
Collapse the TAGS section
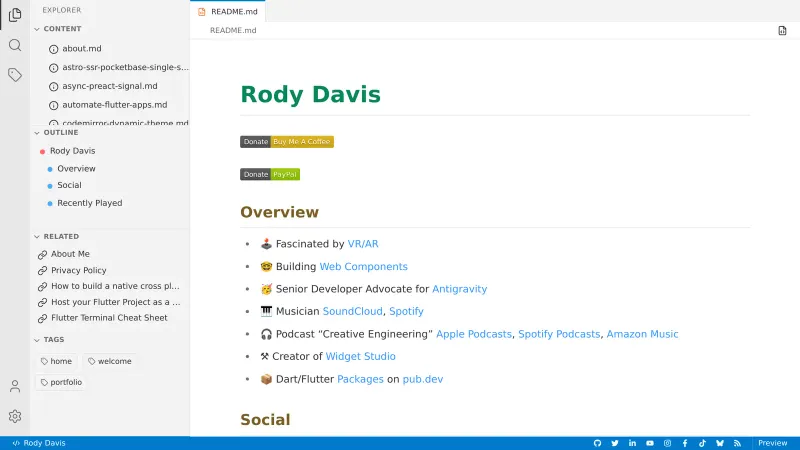pos(53,339)
